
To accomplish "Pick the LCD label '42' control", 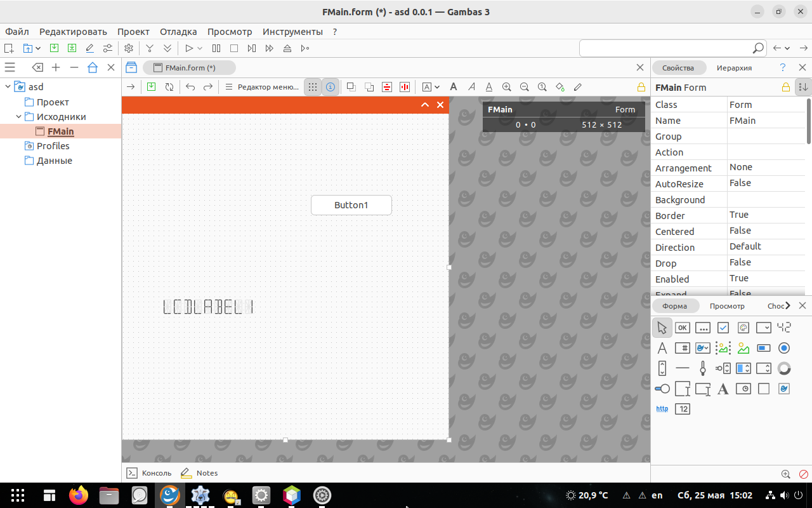I will coord(784,328).
